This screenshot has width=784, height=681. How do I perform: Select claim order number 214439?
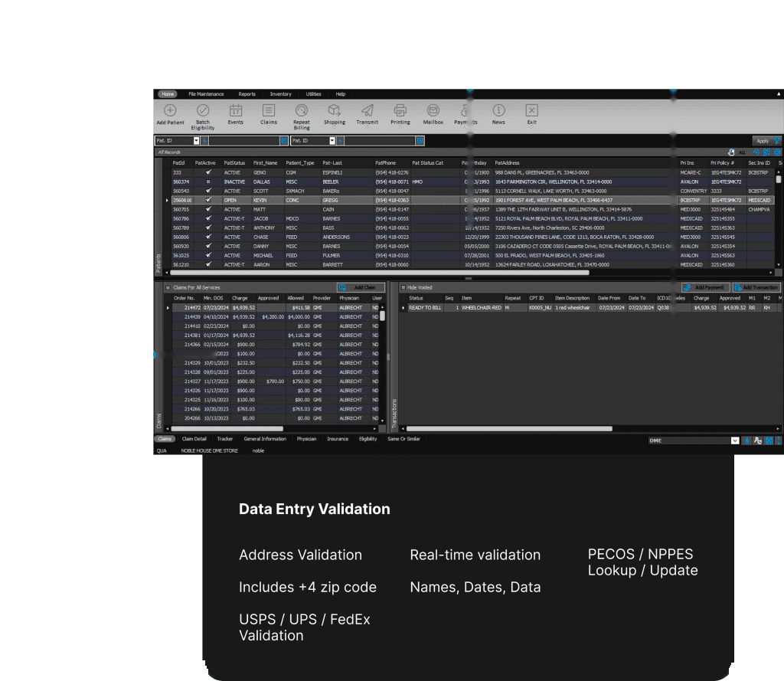[192, 316]
